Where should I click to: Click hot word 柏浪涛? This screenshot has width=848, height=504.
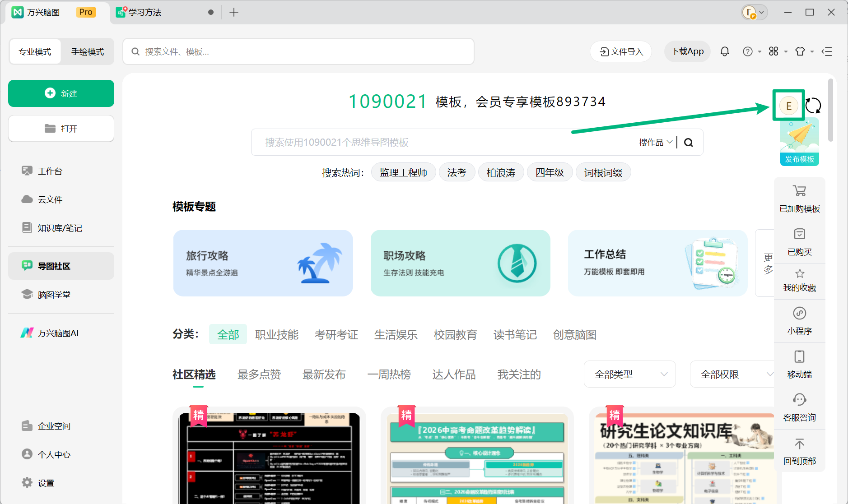[x=501, y=172]
